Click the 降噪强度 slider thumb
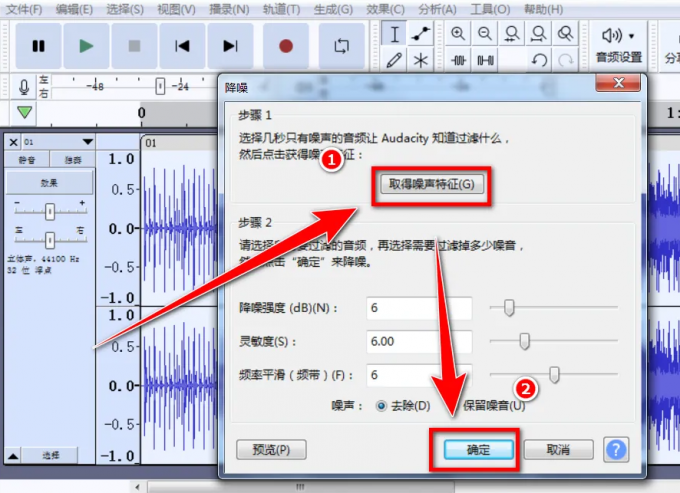Image resolution: width=680 pixels, height=493 pixels. [x=509, y=308]
